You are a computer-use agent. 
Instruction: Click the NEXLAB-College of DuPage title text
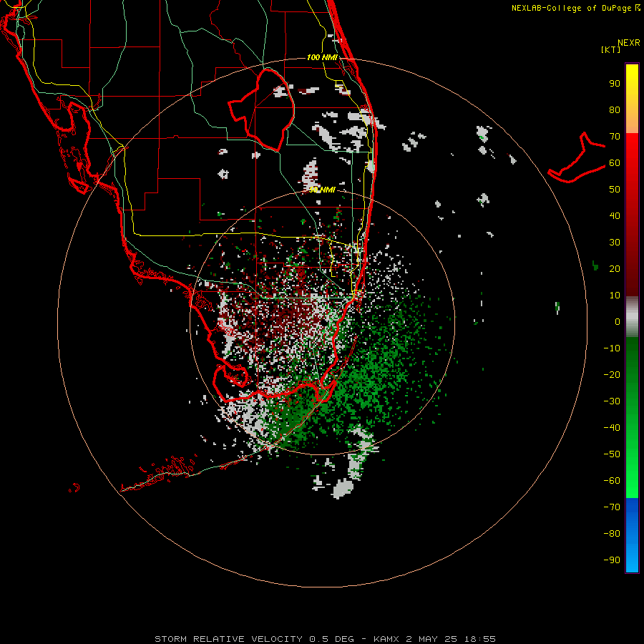coord(572,8)
